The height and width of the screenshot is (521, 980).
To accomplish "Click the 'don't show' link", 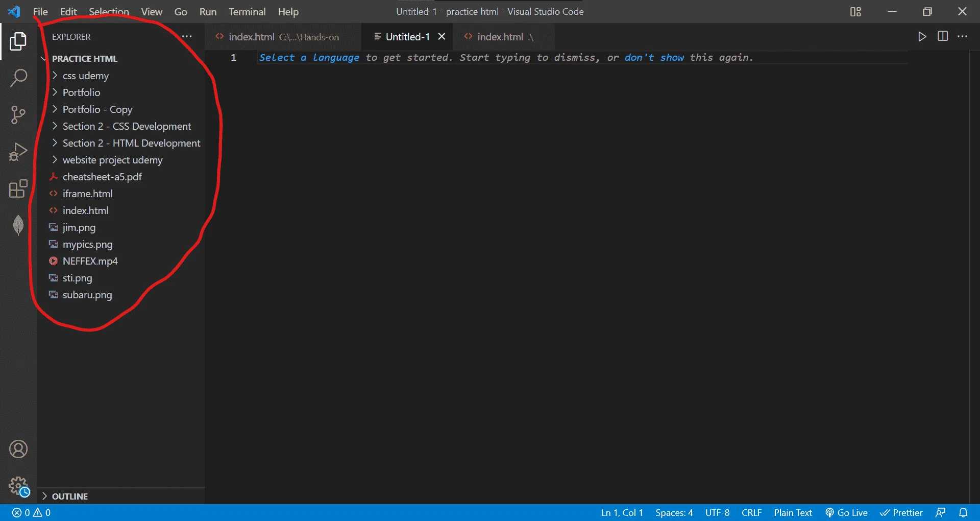I will [654, 58].
